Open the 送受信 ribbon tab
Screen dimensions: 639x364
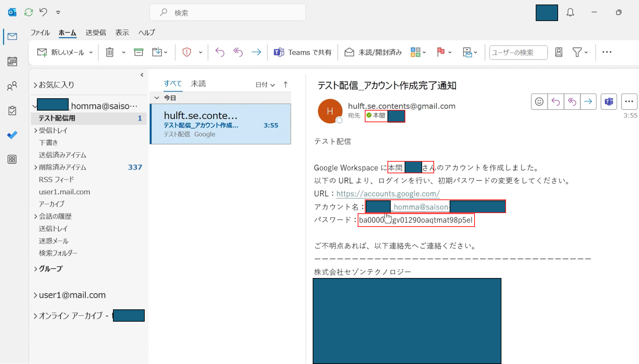tap(95, 33)
